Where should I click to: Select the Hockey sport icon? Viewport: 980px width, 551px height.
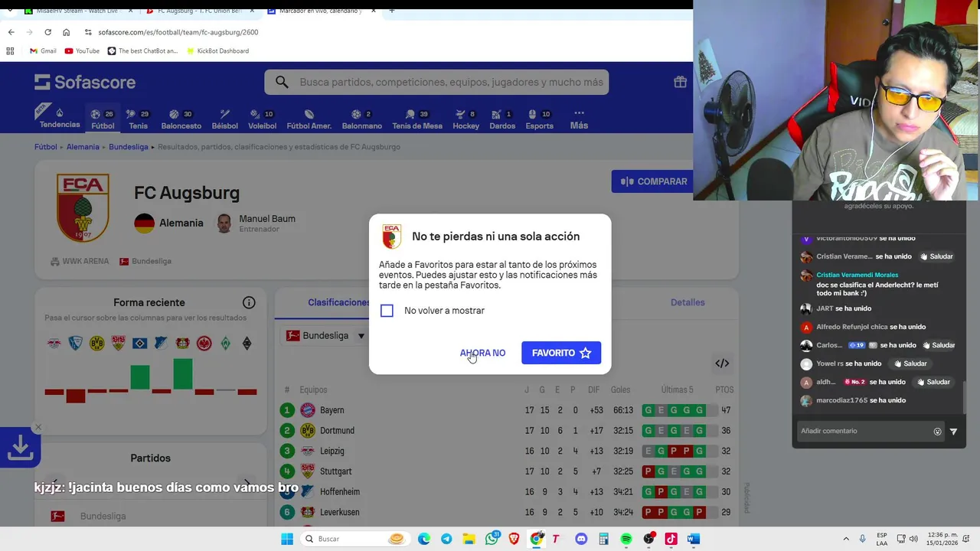coord(465,119)
